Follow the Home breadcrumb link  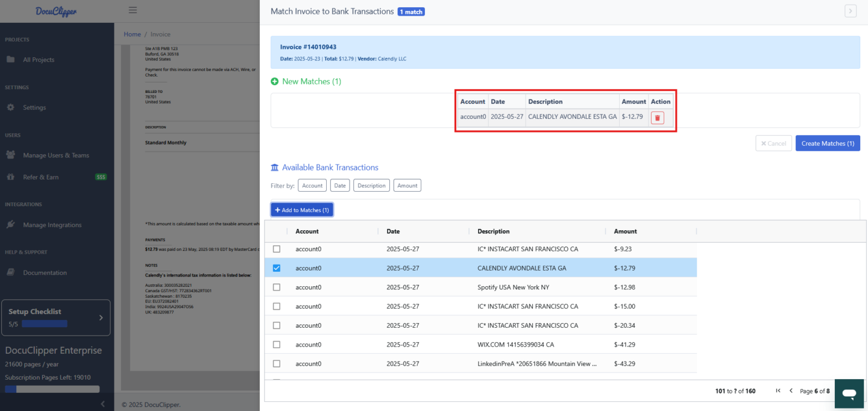click(132, 34)
